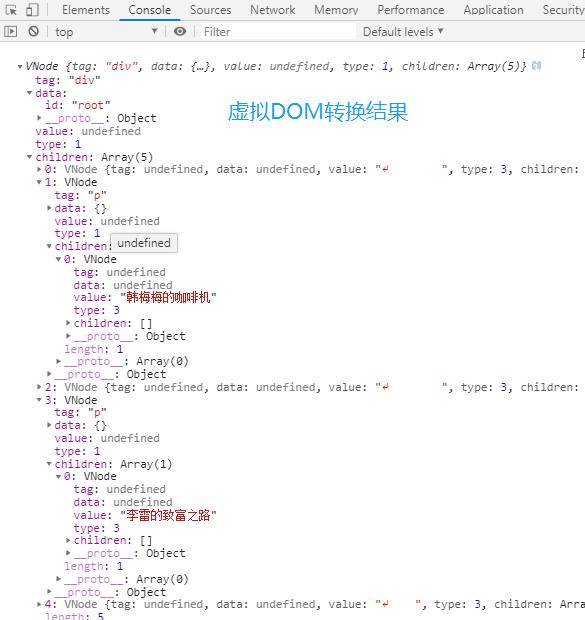The height and width of the screenshot is (620, 585).
Task: Collapse the VNode with value 李雷的致富之路
Action: (x=59, y=477)
